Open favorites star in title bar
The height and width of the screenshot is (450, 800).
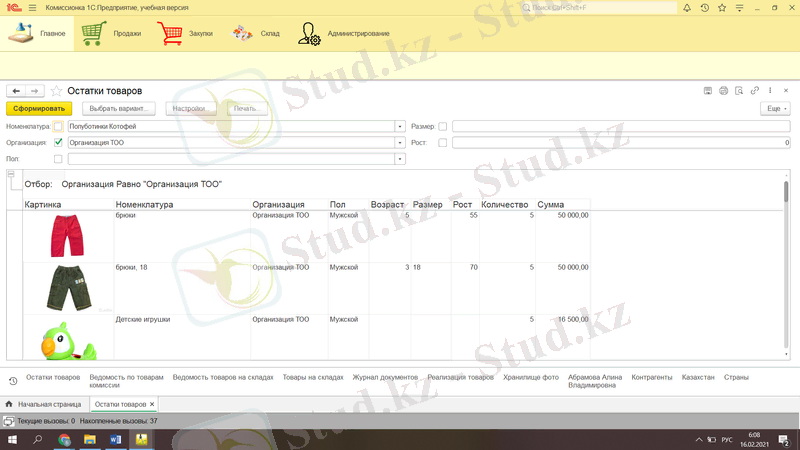(x=722, y=8)
